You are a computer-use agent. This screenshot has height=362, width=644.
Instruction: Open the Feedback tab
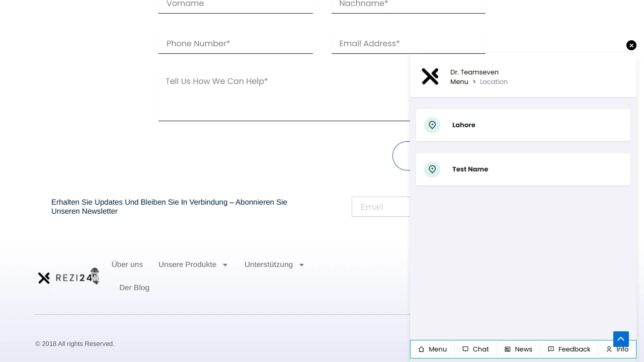[x=569, y=349]
